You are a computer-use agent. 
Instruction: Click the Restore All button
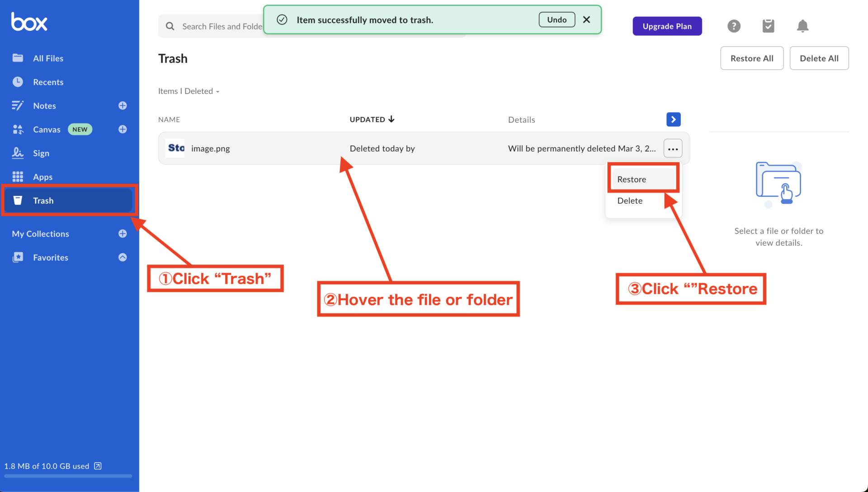coord(752,58)
